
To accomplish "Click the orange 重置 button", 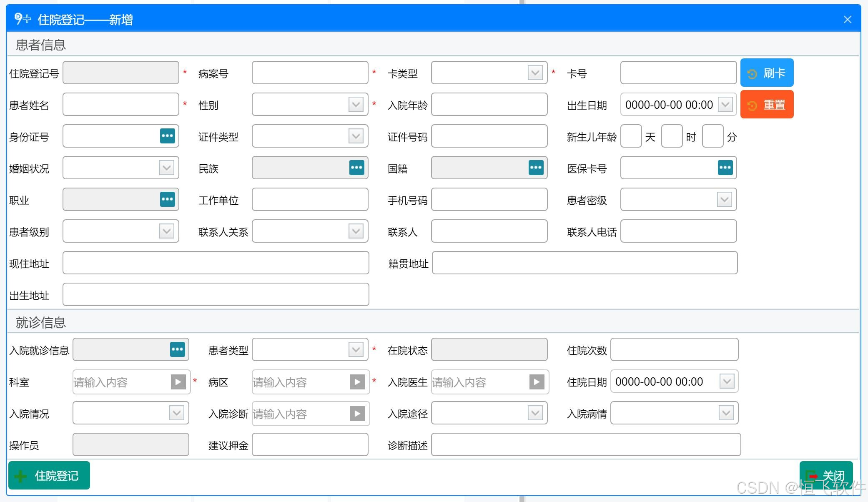I will [767, 105].
